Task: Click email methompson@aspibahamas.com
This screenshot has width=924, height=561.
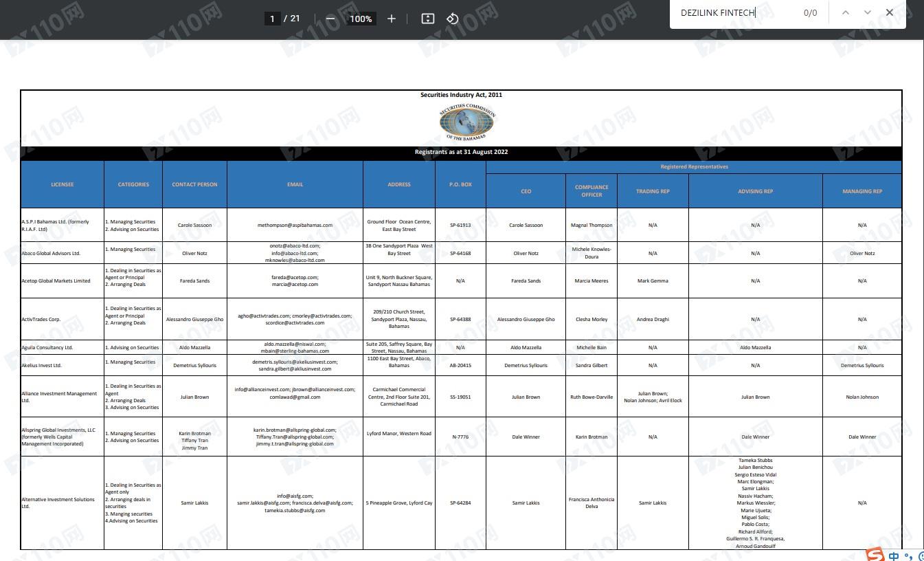Action: 295,225
